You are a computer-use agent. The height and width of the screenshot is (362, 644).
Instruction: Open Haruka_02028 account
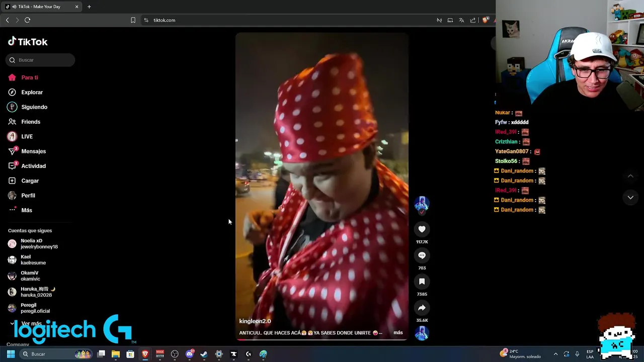pos(31,292)
